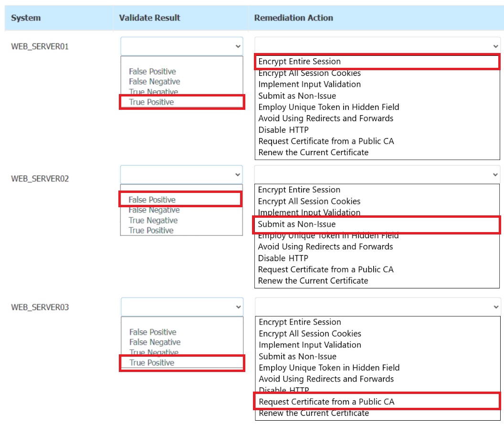Open the Remediation Action dropdown for WEB_SERVER03
Image resolution: width=504 pixels, height=425 pixels.
(377, 306)
